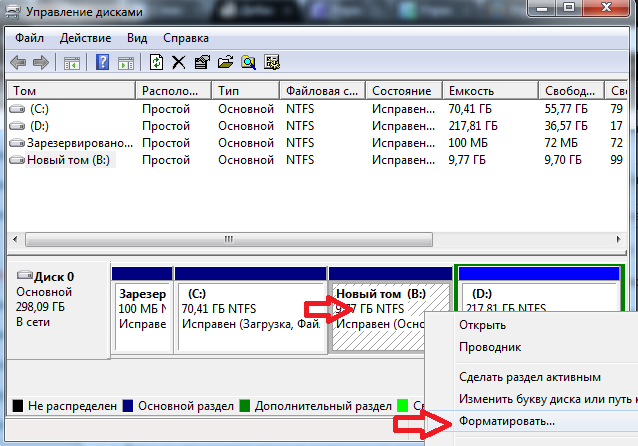Click the Delete (X) toolbar icon
This screenshot has width=638, height=446.
pos(179,62)
